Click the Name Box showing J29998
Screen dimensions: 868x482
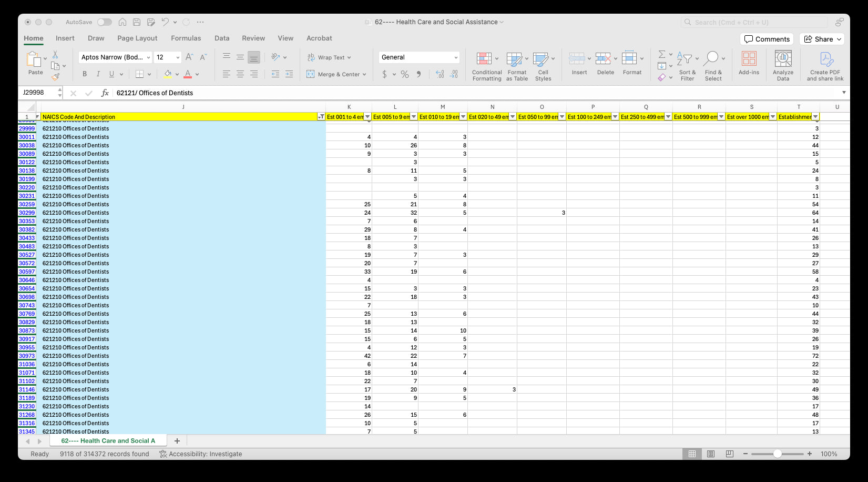pyautogui.click(x=39, y=93)
